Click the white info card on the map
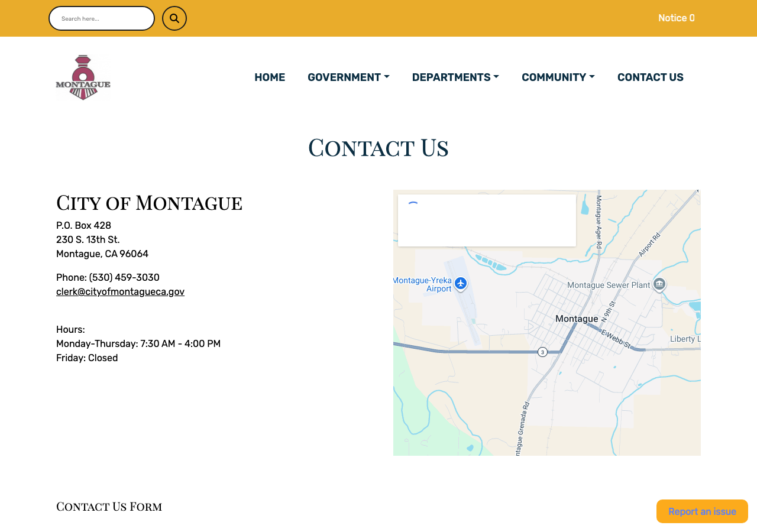 (487, 220)
